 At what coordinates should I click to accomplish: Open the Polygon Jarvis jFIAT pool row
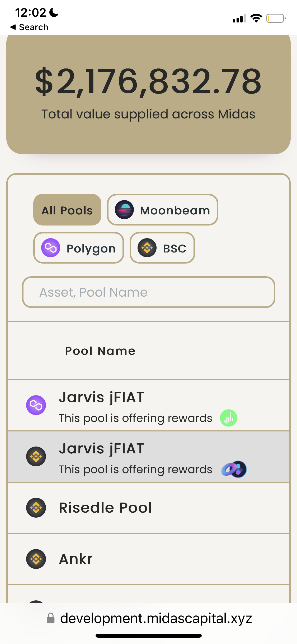[148, 405]
